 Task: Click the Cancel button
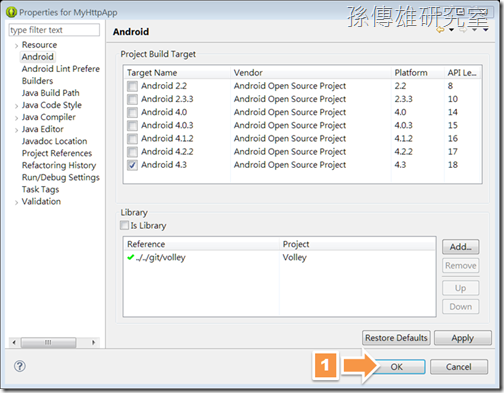459,367
